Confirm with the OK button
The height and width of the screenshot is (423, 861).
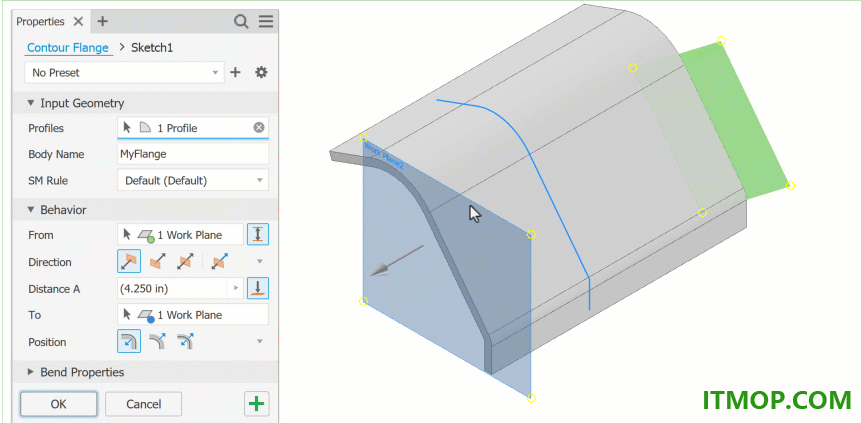59,404
